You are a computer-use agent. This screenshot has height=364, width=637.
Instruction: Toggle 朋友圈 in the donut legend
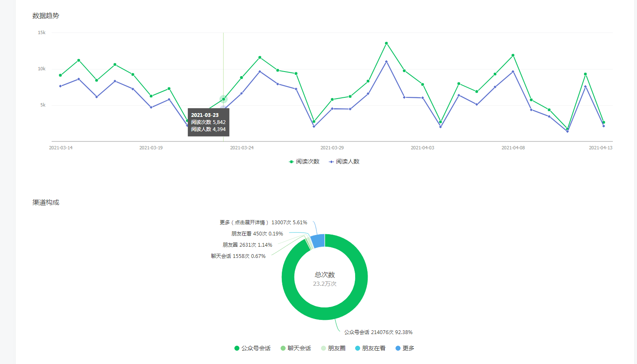point(333,348)
